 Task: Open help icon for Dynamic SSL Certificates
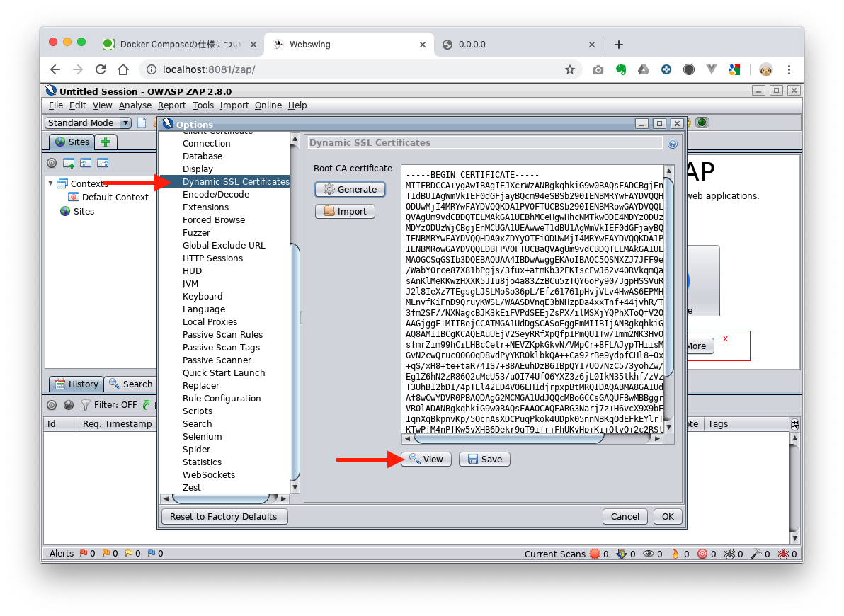673,144
